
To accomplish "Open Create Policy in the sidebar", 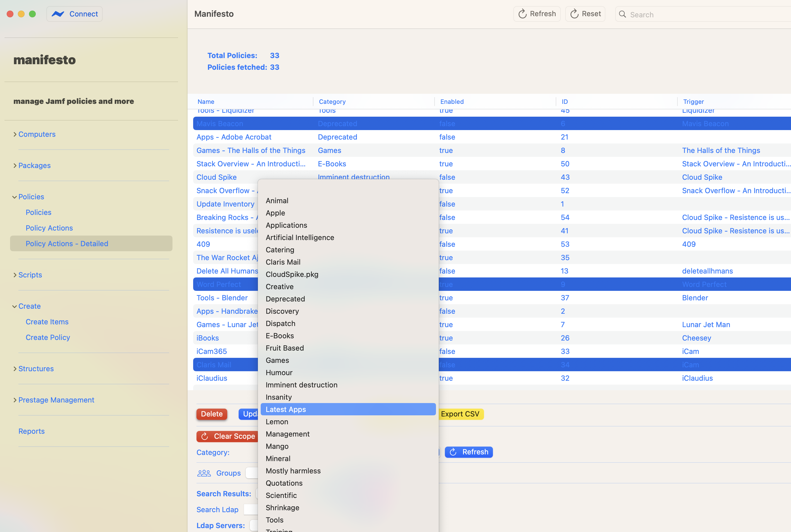I will point(48,337).
